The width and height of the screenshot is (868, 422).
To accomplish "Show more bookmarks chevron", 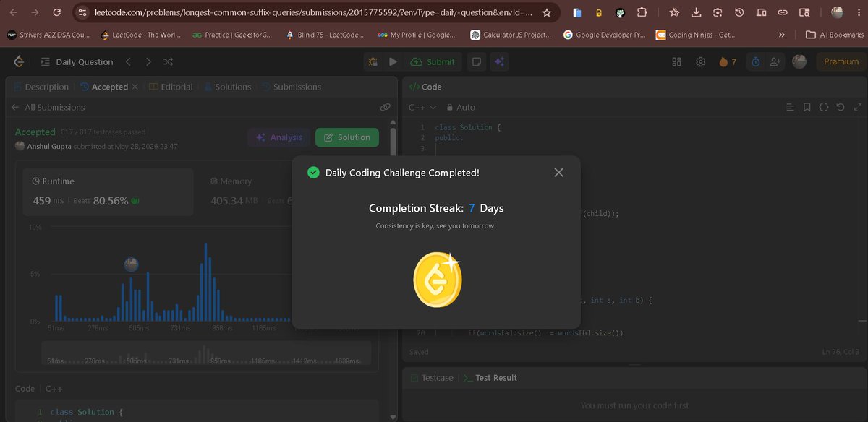I will [782, 35].
